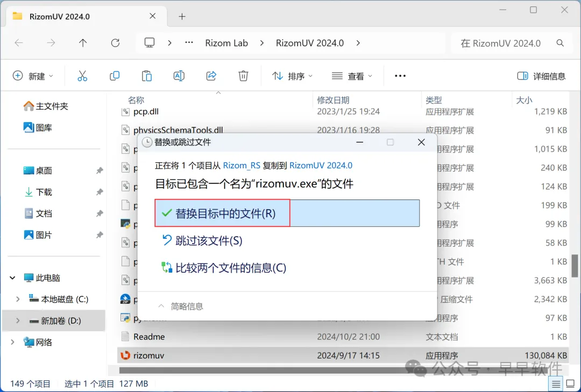This screenshot has width=581, height=392.
Task: Open 桌面 in the sidebar
Action: coord(38,170)
